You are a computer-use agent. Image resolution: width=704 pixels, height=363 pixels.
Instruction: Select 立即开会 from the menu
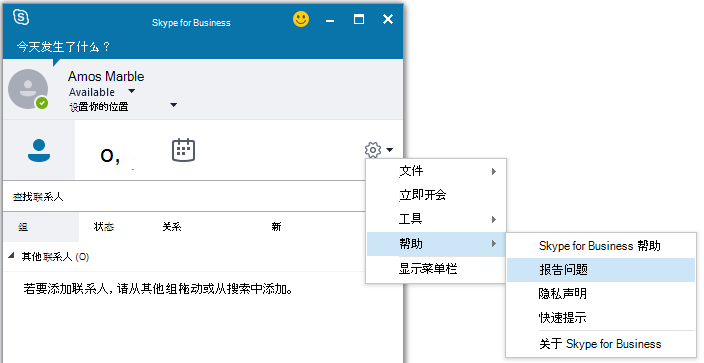[436, 195]
